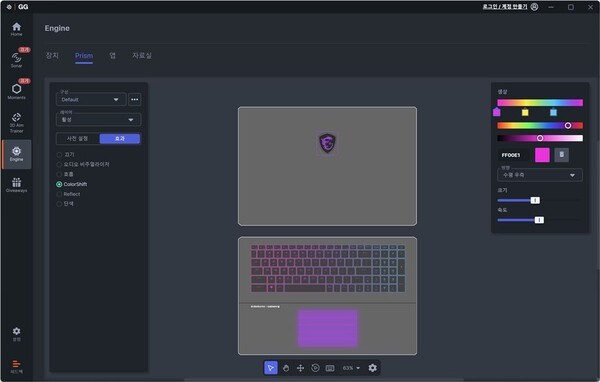Select the move arrows tool
Screen dimensions: 600x382
click(300, 368)
